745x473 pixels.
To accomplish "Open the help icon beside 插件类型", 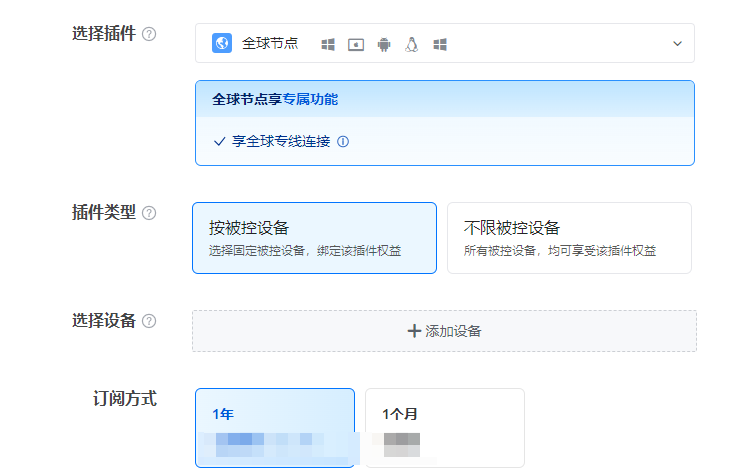I will 149,213.
